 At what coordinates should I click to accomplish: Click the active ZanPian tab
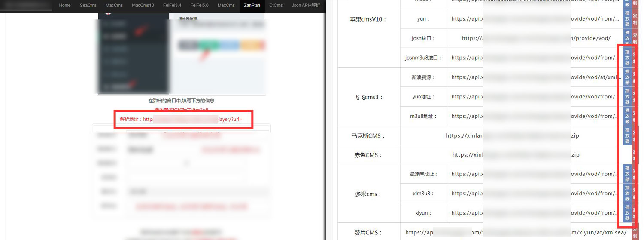(x=252, y=6)
